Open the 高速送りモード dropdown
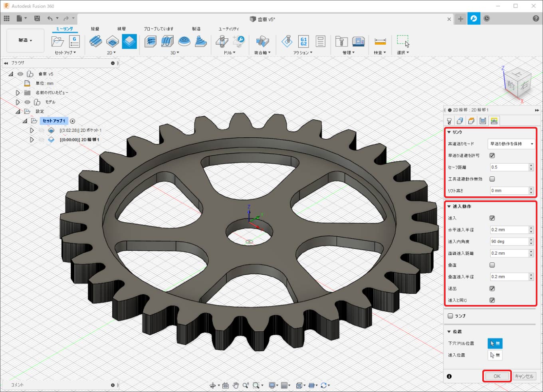 [511, 144]
